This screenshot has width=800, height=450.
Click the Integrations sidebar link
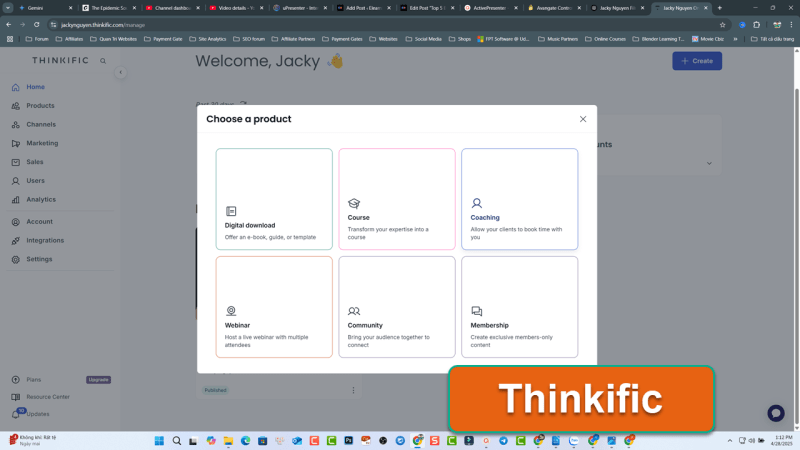pos(45,241)
